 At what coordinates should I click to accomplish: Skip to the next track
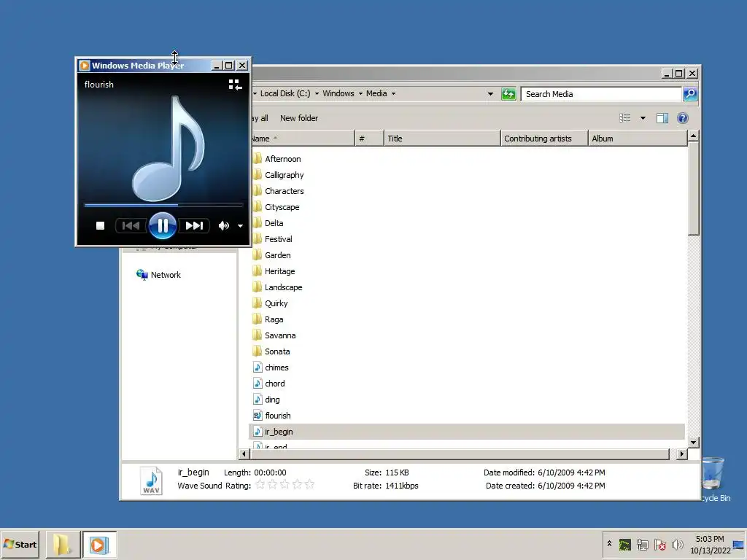194,226
